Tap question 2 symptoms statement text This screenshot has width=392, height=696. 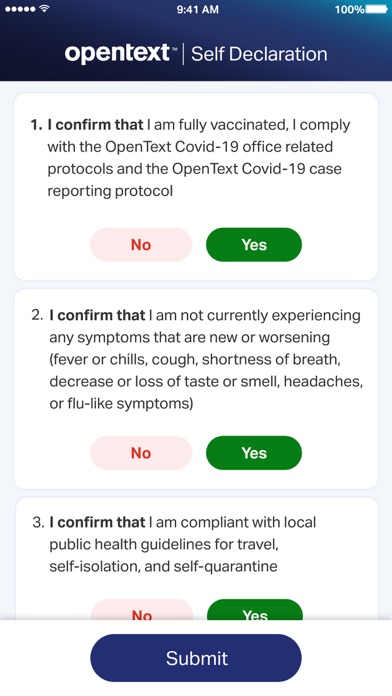pos(198,360)
